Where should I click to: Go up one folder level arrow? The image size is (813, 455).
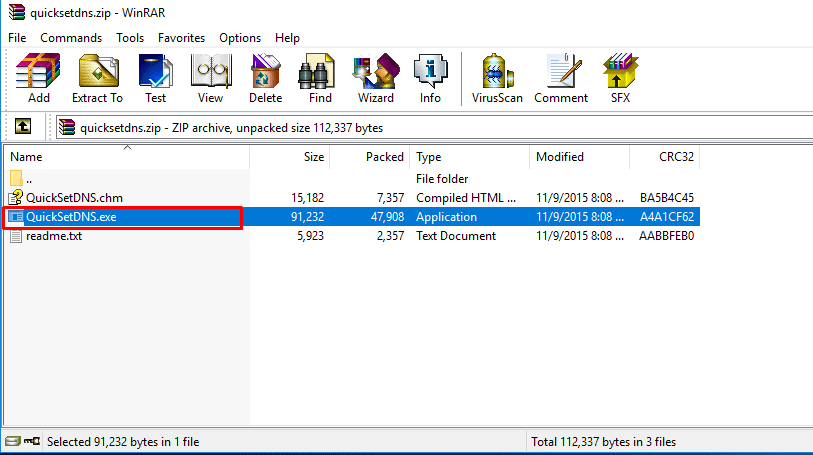point(23,126)
